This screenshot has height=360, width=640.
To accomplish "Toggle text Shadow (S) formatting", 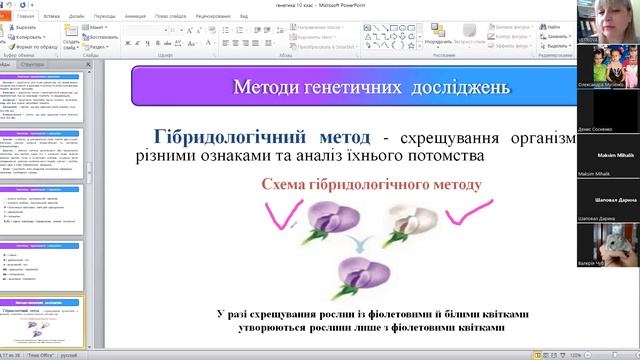I will click(x=158, y=43).
